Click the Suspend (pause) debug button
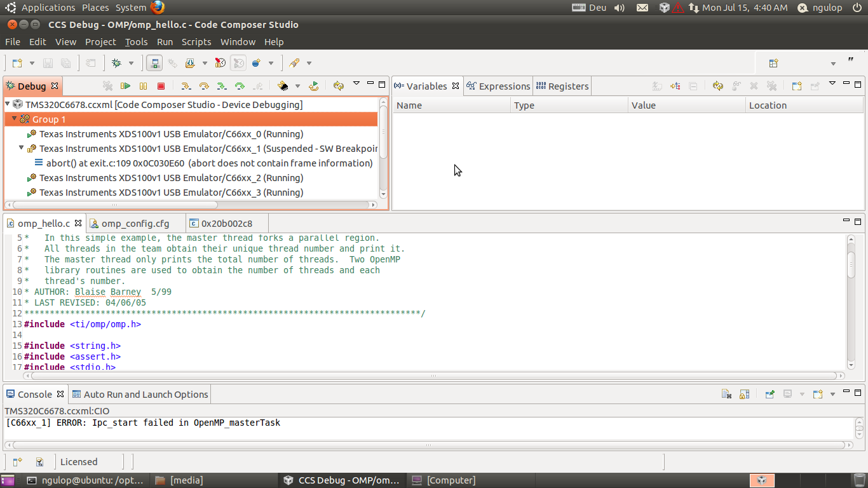 pos(144,86)
